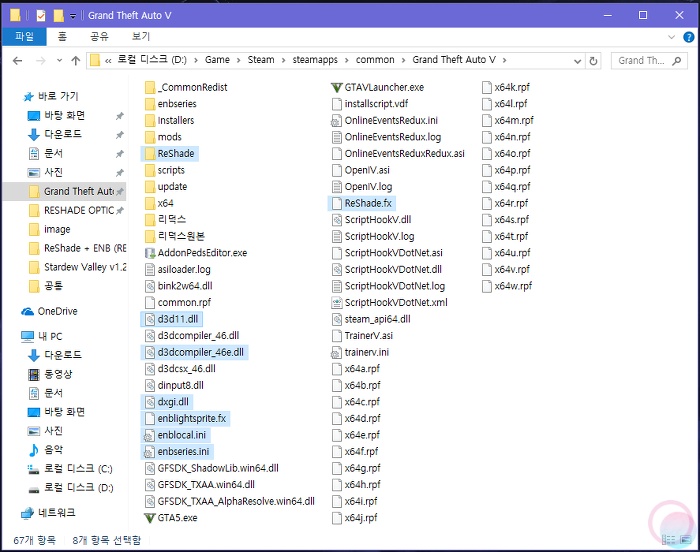Click the GTA5.exe application icon
Viewport: 700px width, 552px height.
coord(150,518)
